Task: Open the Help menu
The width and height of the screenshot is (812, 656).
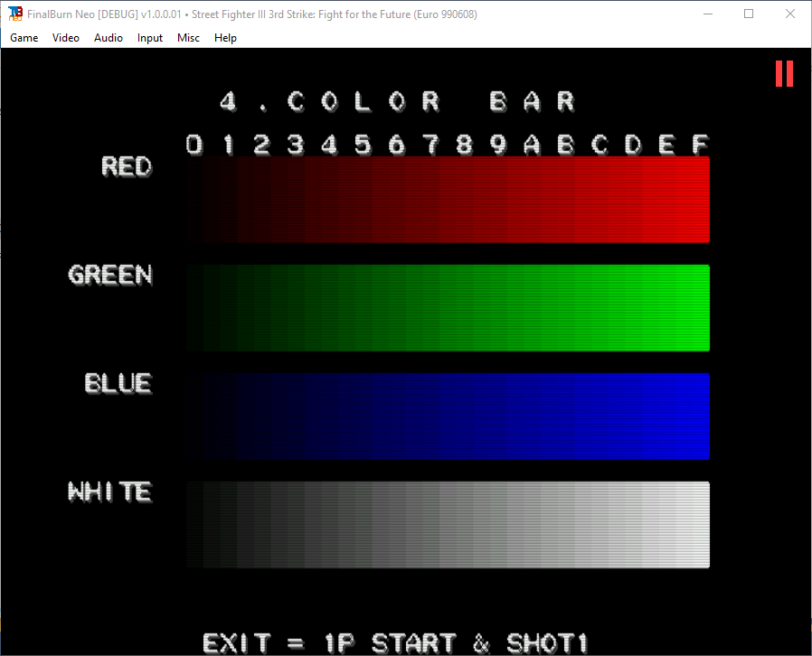Action: (x=225, y=38)
